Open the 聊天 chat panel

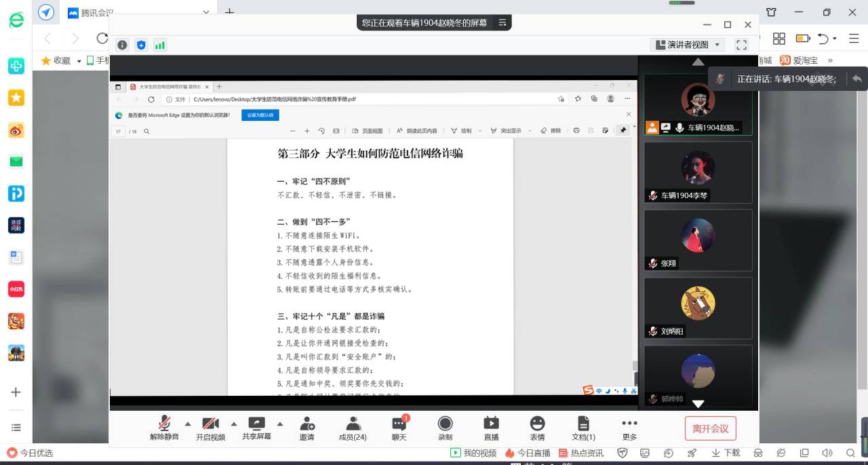click(x=399, y=428)
